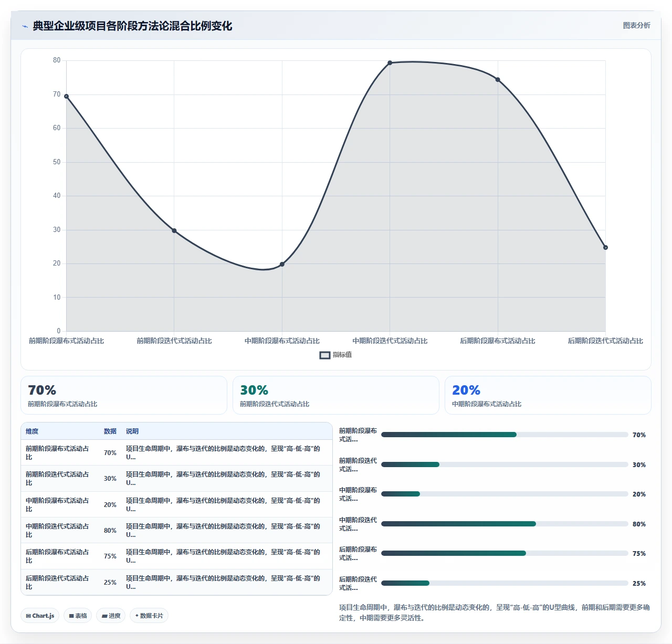Click the 30% 前期阶段迭代式 stat card
Viewport: 672px width, 644px height.
pos(336,395)
